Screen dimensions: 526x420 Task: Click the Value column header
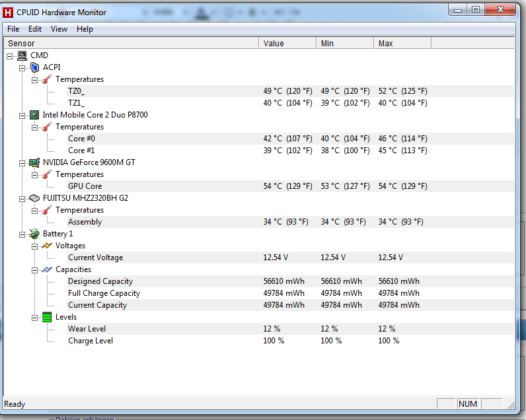(287, 43)
